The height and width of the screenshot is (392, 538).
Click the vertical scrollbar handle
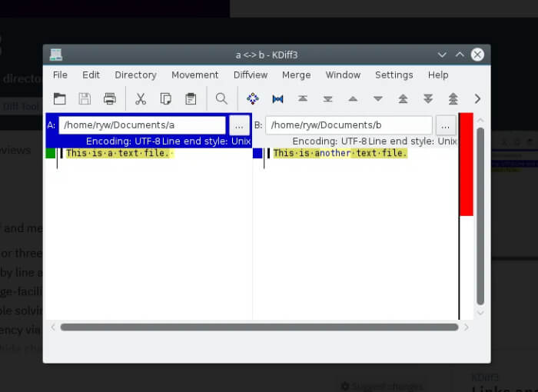coord(480,216)
